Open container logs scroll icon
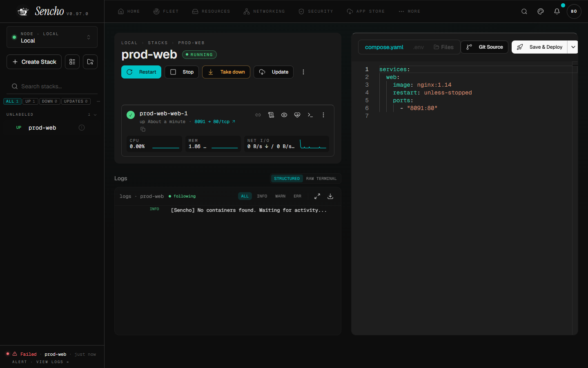588x368 pixels. point(271,115)
